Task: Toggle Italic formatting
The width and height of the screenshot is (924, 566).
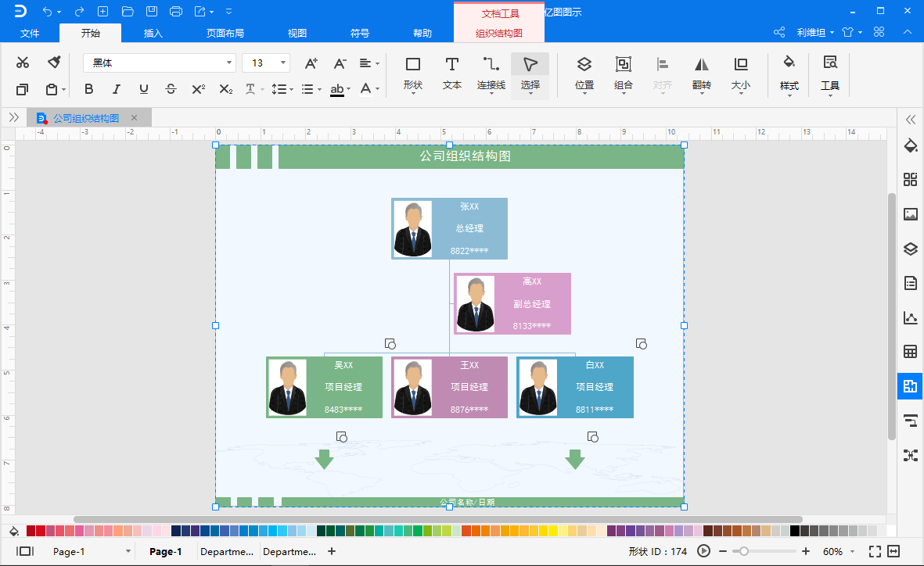Action: click(x=116, y=89)
